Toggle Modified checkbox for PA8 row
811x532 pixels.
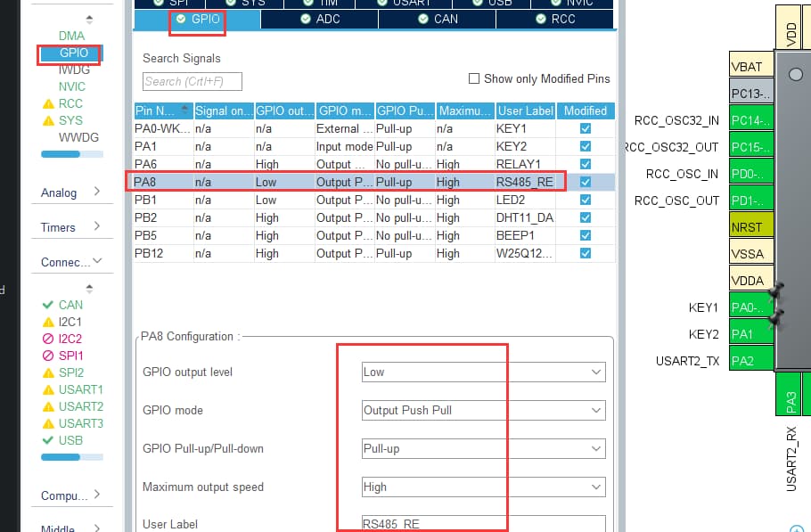point(585,182)
